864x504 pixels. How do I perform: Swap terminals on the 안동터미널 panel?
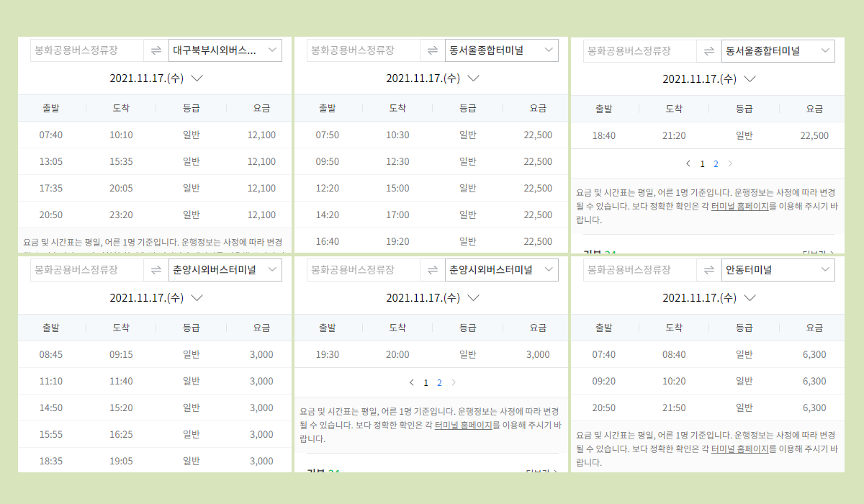pos(709,270)
